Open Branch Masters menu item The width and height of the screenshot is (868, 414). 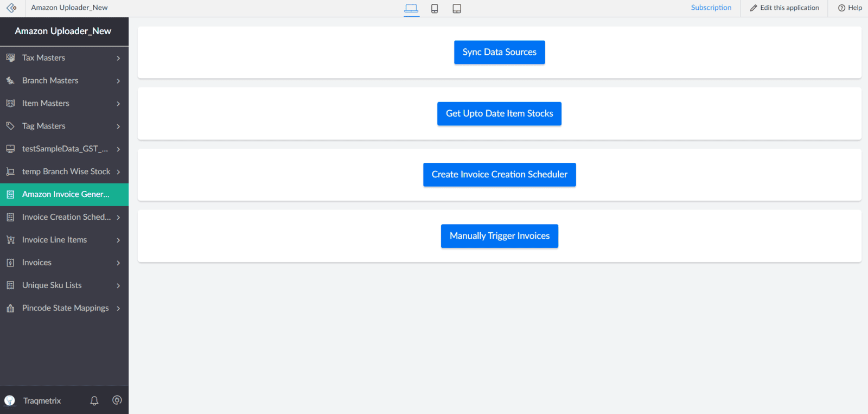click(64, 80)
